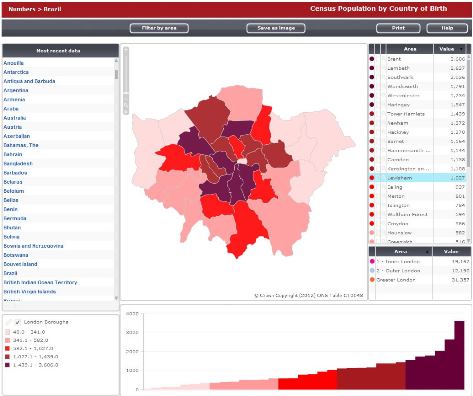This screenshot has width=473, height=396.
Task: Click the red dot beside Ealing
Action: point(372,187)
